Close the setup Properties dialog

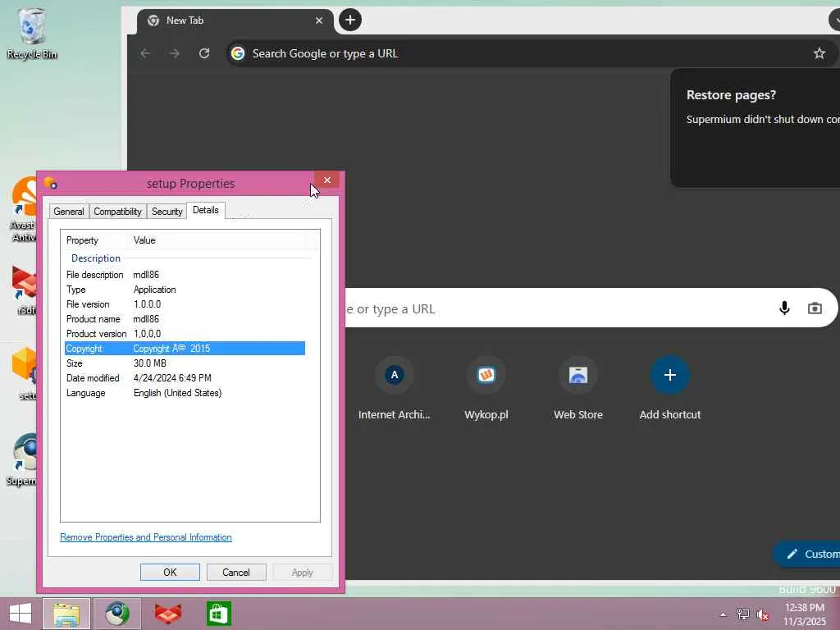coord(326,180)
